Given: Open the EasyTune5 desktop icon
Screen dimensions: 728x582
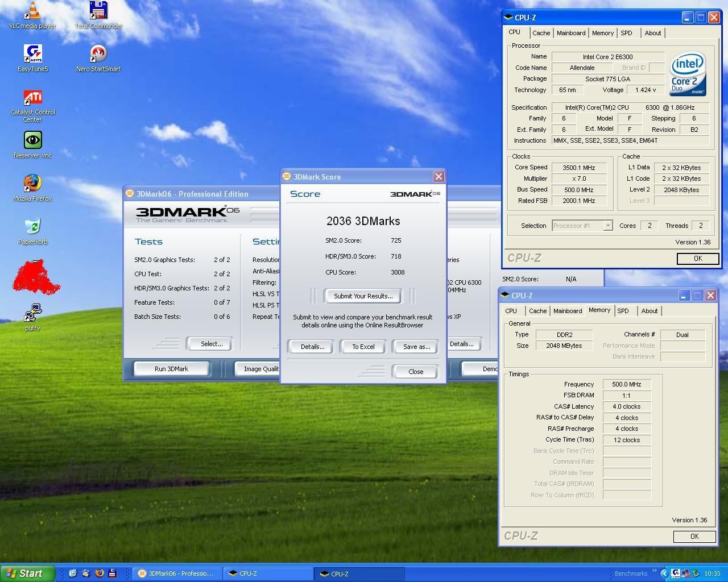Looking at the screenshot, I should pyautogui.click(x=32, y=58).
